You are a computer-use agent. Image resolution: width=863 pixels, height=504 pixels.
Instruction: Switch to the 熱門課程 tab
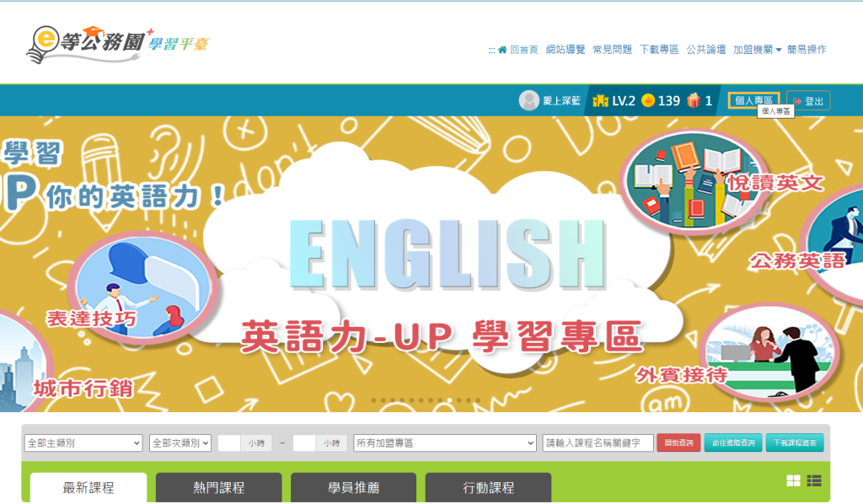click(218, 487)
